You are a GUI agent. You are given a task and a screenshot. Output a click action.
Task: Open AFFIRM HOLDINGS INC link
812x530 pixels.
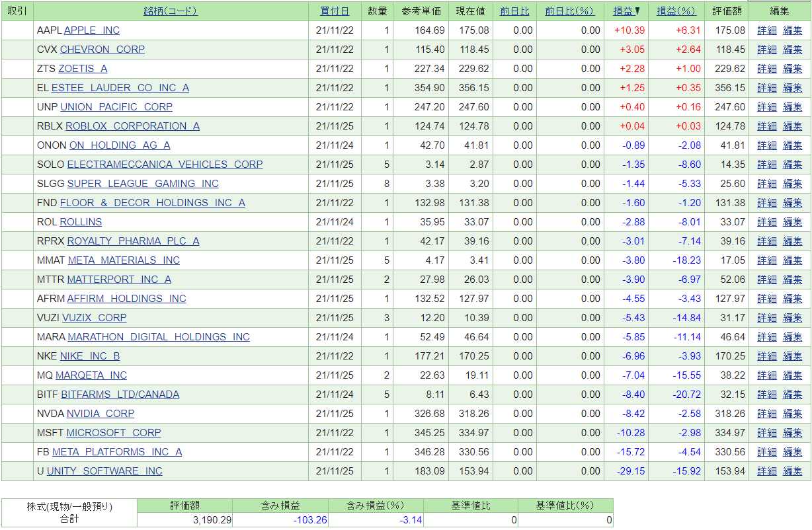point(127,299)
